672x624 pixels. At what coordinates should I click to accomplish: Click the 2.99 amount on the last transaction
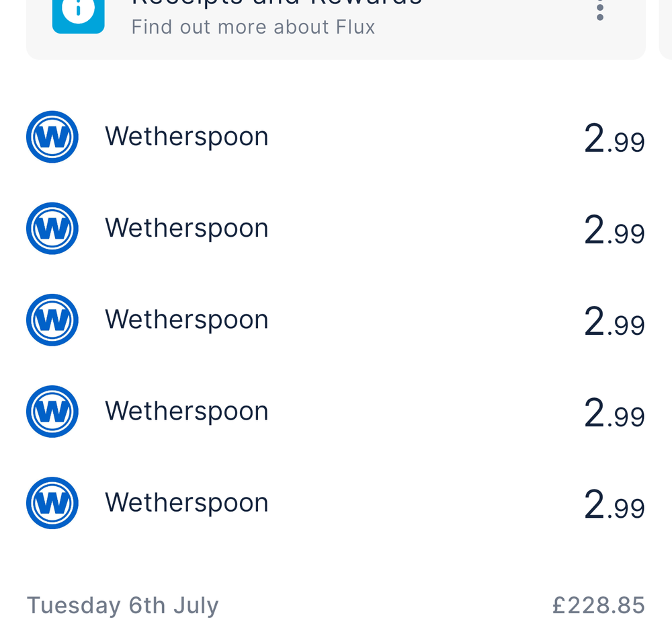(613, 506)
